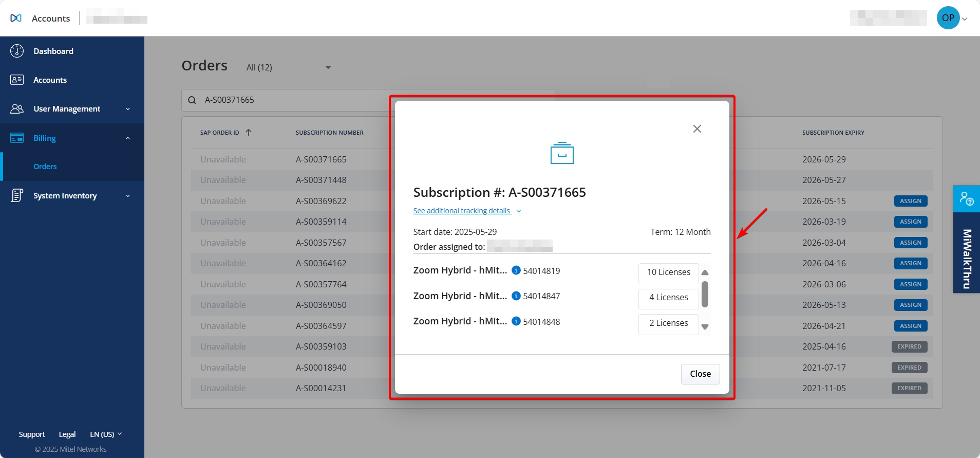Open the All (12) orders filter dropdown
This screenshot has height=458, width=980.
pyautogui.click(x=289, y=67)
